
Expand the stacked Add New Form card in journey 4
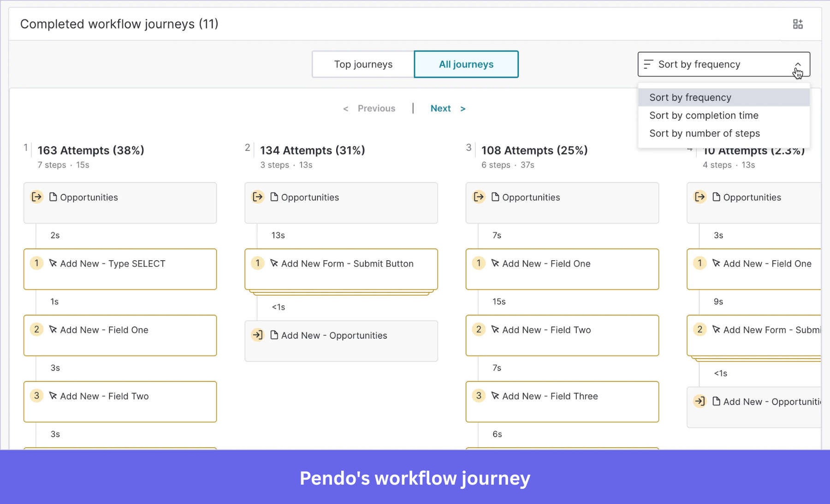pos(754,338)
